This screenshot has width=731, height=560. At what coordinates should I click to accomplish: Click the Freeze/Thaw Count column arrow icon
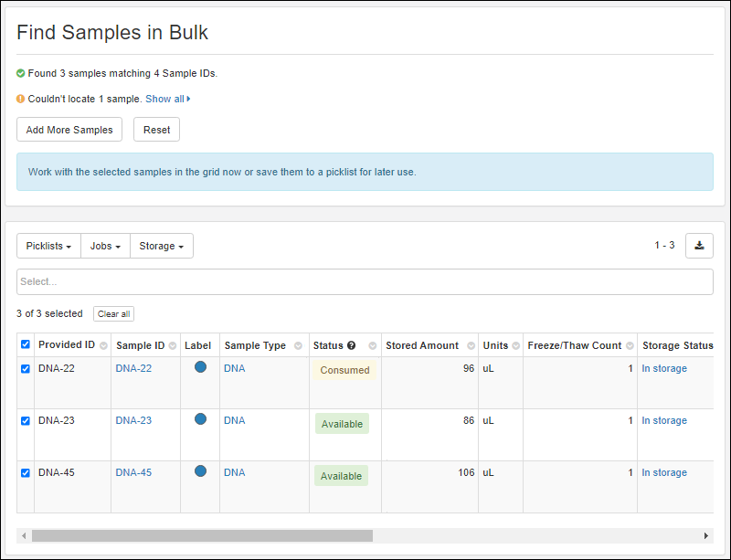pos(629,346)
